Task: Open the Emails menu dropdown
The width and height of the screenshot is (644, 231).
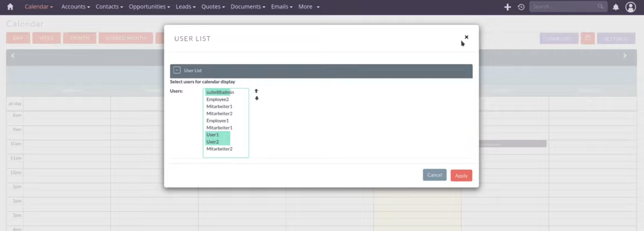Action: pyautogui.click(x=282, y=7)
